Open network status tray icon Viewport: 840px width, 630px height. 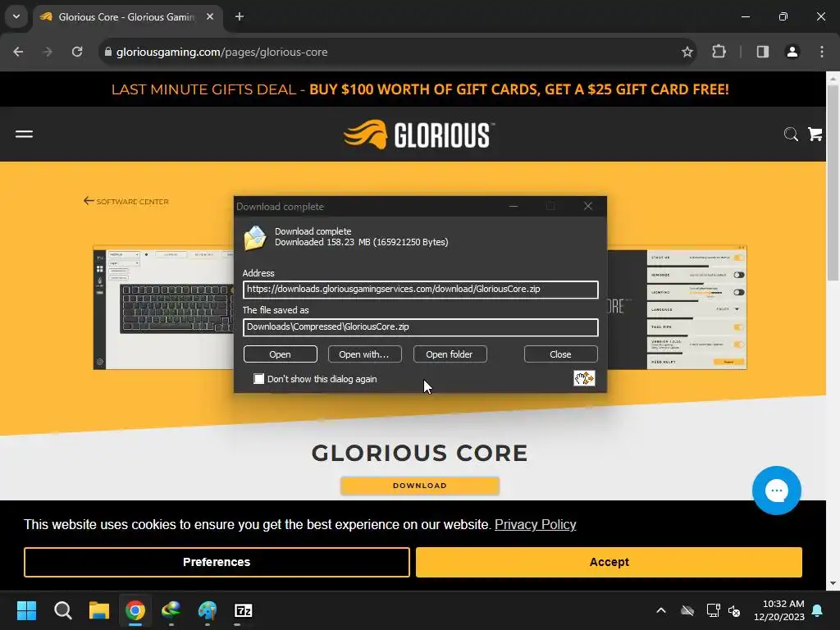point(713,610)
